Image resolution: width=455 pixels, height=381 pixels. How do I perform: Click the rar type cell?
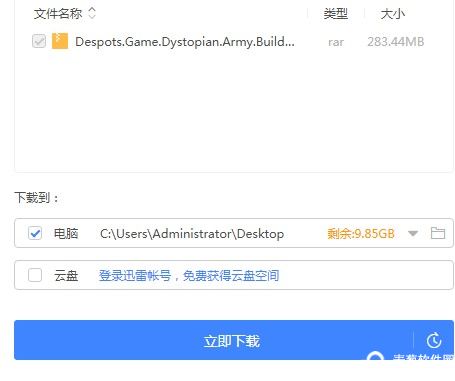(x=336, y=42)
